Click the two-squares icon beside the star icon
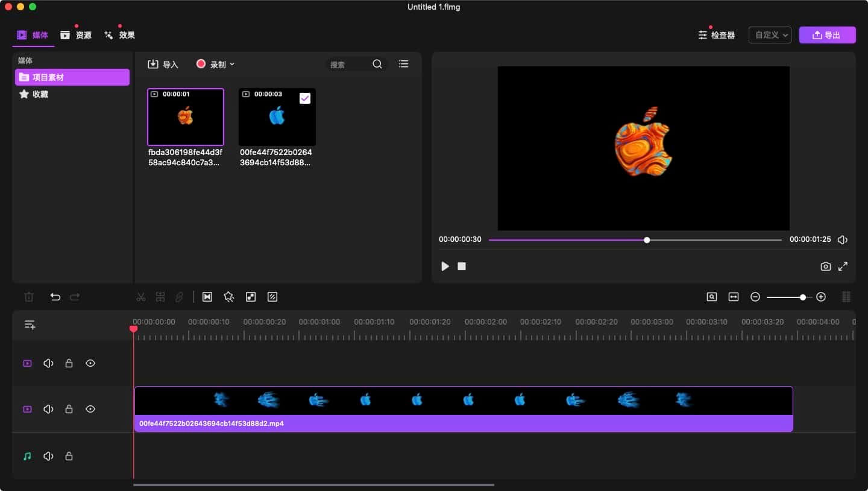This screenshot has width=868, height=491. click(251, 297)
